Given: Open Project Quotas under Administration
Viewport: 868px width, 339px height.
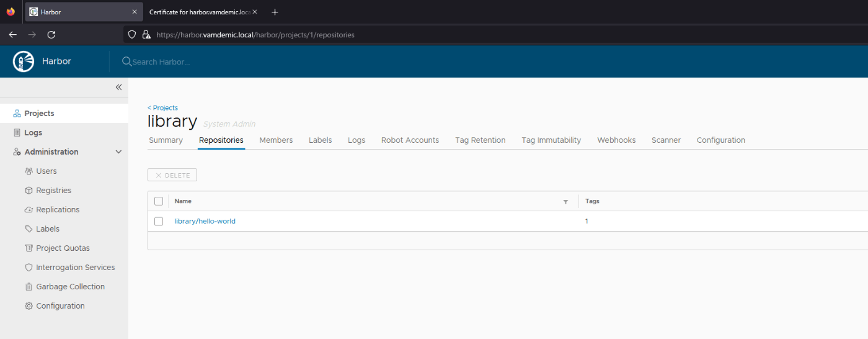Looking at the screenshot, I should tap(64, 248).
